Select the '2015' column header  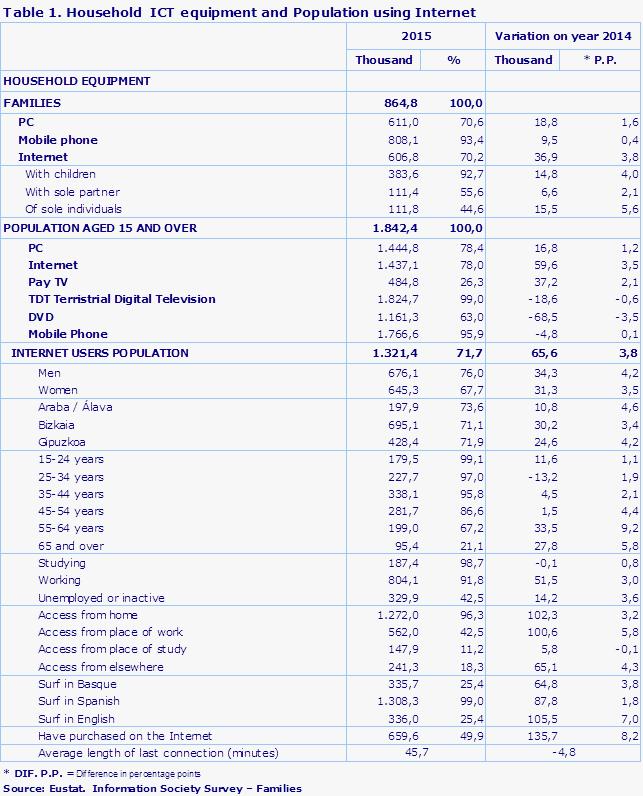click(416, 36)
